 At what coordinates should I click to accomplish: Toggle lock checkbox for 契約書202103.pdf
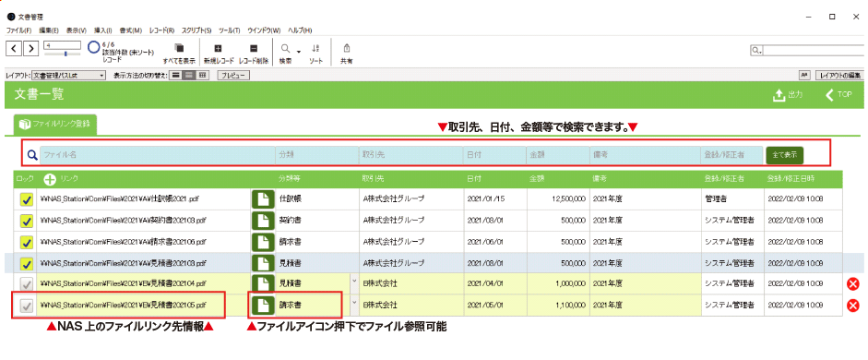26,221
